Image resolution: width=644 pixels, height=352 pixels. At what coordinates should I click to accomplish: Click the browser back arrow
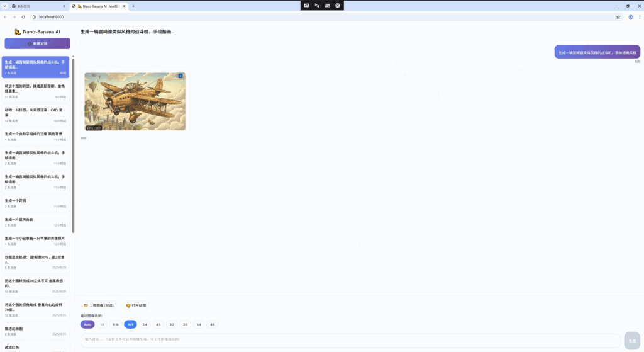[6, 17]
